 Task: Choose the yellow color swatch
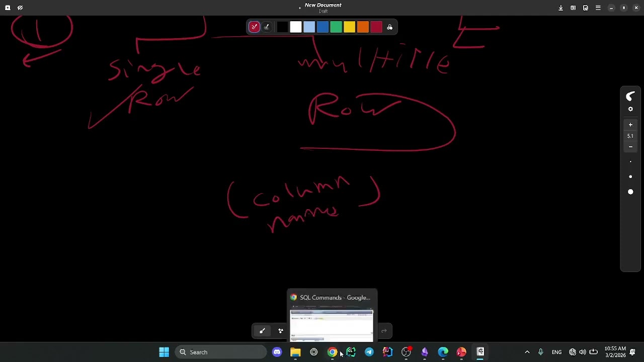349,27
